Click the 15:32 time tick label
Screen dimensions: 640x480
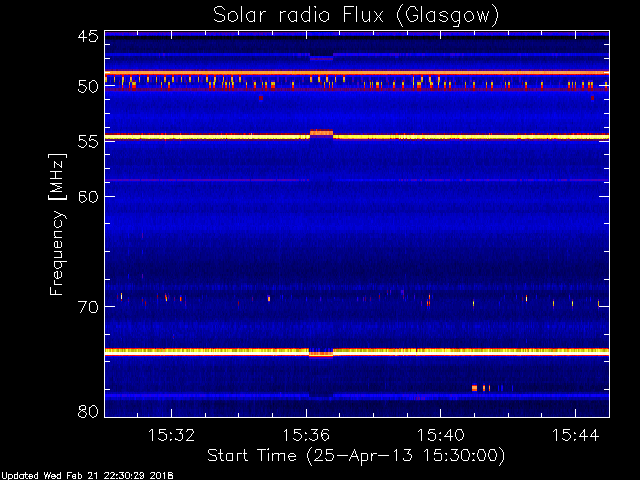point(171,435)
